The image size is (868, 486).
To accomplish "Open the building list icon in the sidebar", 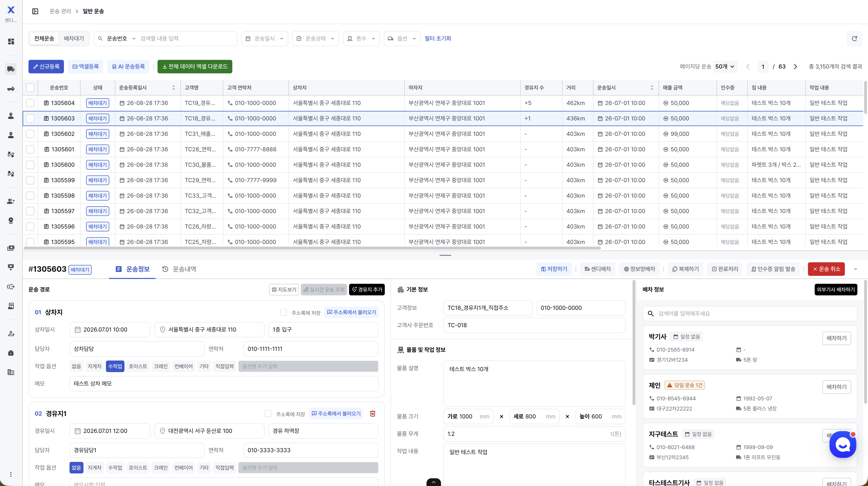I will (11, 372).
